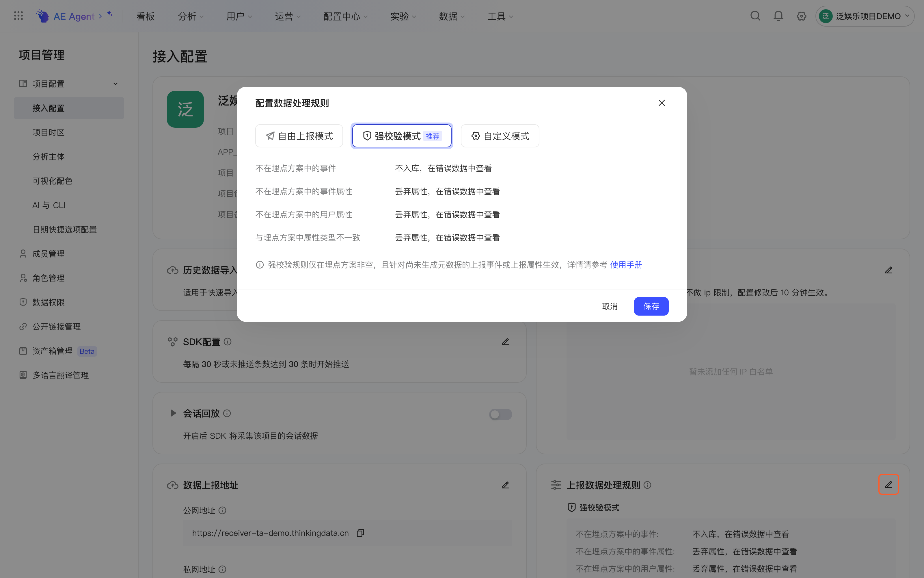Click the 取消 button
924x578 pixels.
(x=609, y=306)
